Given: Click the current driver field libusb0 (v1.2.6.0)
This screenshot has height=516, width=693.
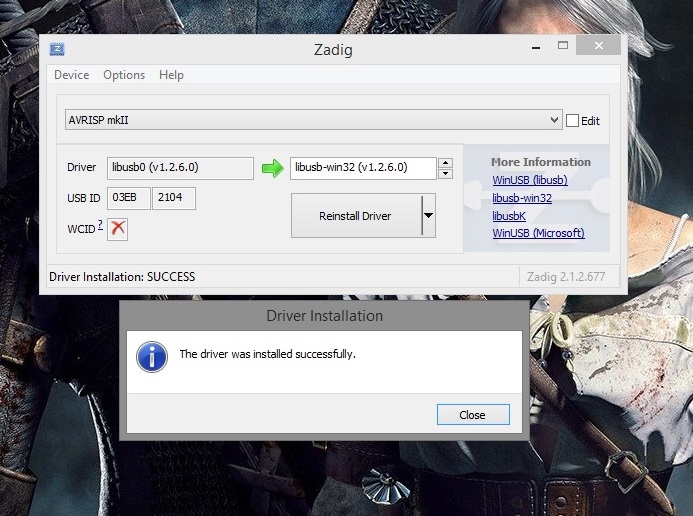Looking at the screenshot, I should pos(180,168).
